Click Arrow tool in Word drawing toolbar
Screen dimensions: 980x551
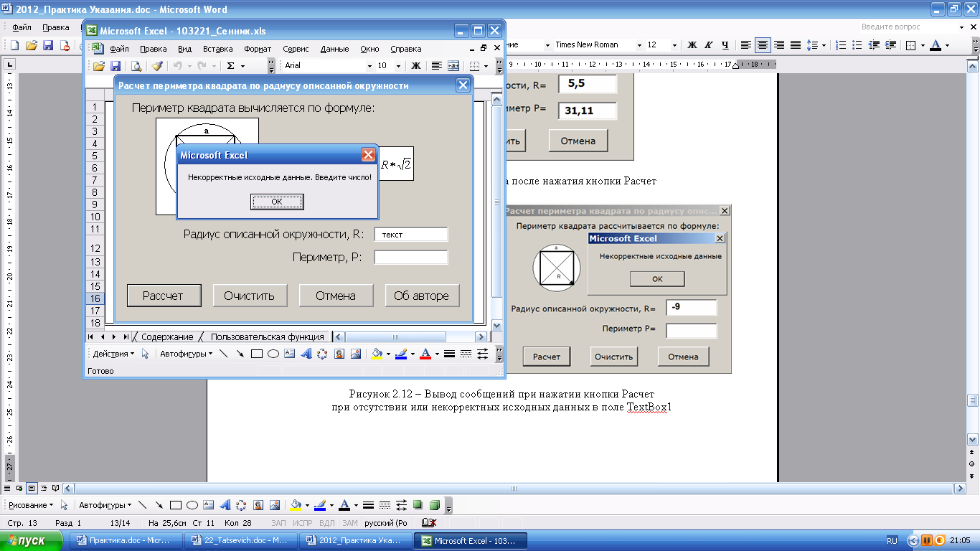(x=159, y=505)
